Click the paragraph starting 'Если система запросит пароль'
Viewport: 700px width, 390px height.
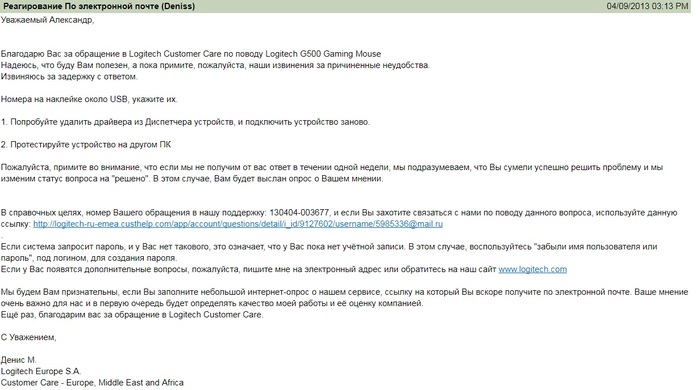click(329, 252)
